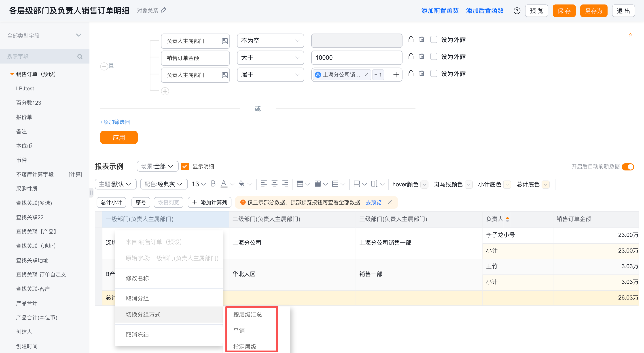Collapse the 且 condition group
This screenshot has height=353, width=644.
(104, 66)
